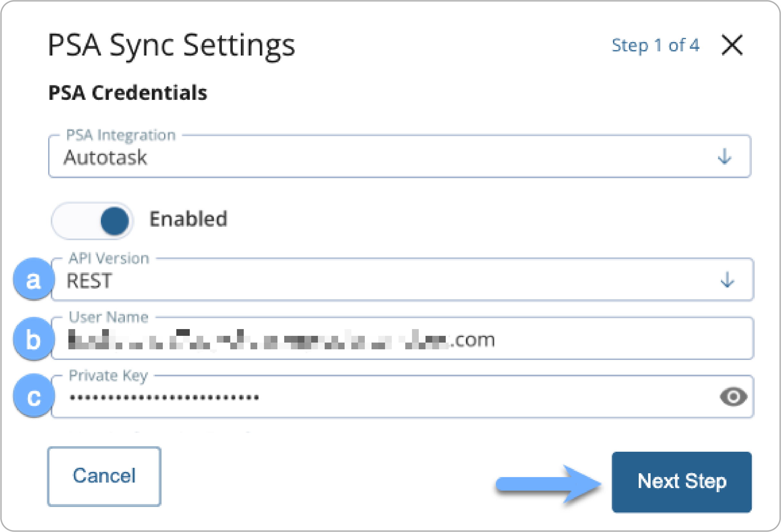
Task: Click the blue 'b' annotation badge
Action: [34, 339]
